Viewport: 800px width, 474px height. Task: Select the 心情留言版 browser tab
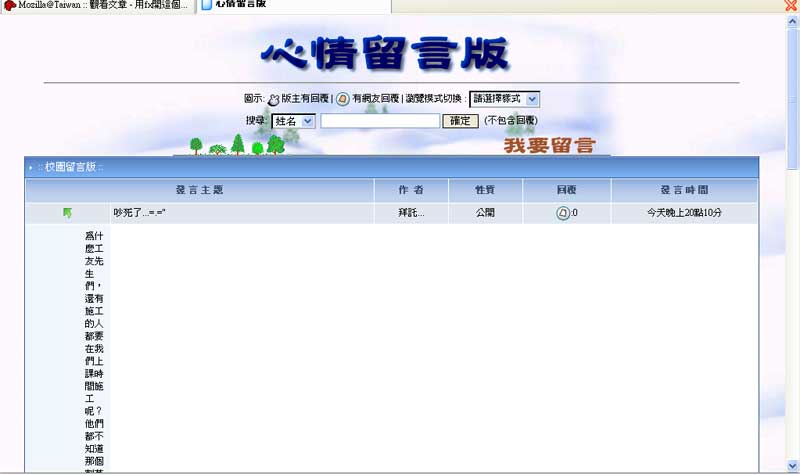point(294,5)
